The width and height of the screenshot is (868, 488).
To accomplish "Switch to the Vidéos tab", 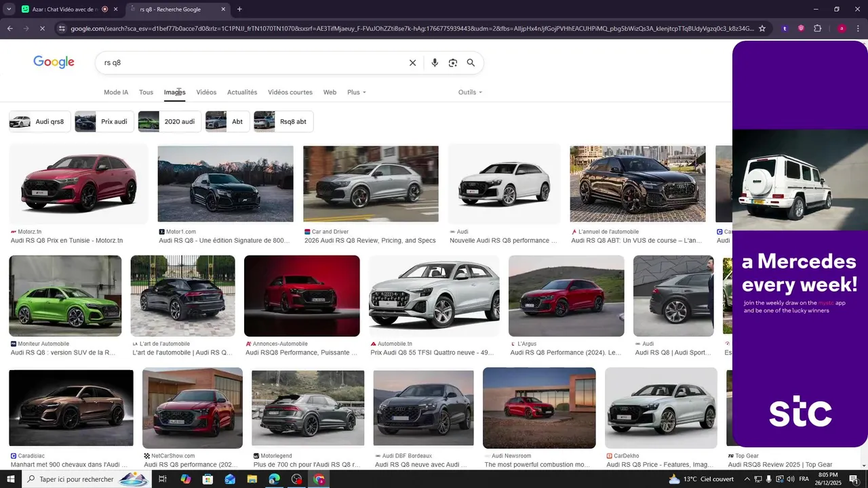I will click(206, 92).
